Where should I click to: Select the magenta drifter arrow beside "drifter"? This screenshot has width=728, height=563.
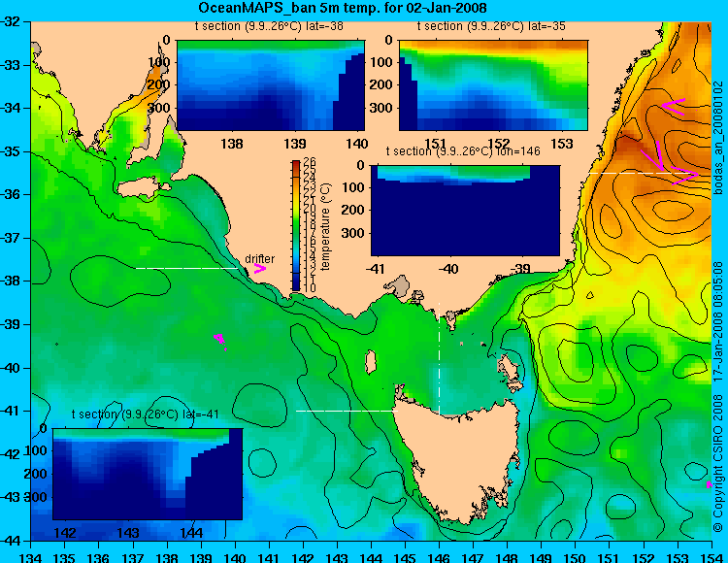(x=259, y=269)
